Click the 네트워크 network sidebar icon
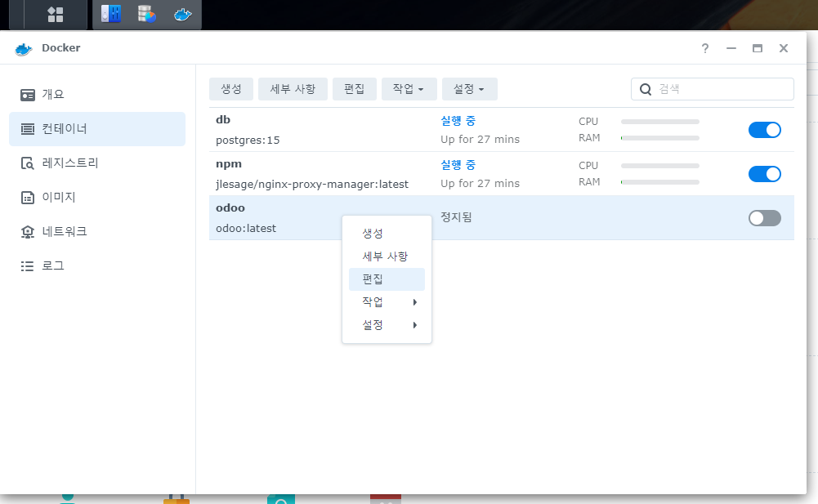818x504 pixels. coord(28,232)
